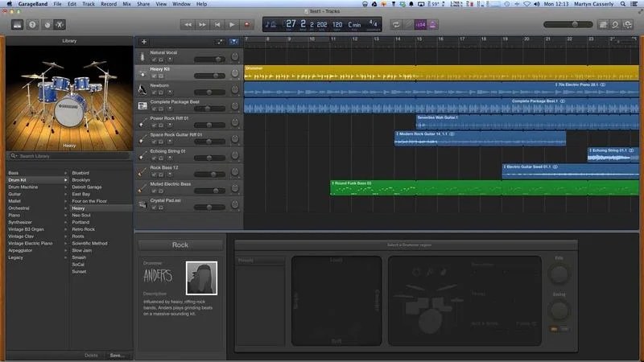Select Power Rock Riff 01 guitar icon

[x=142, y=122]
